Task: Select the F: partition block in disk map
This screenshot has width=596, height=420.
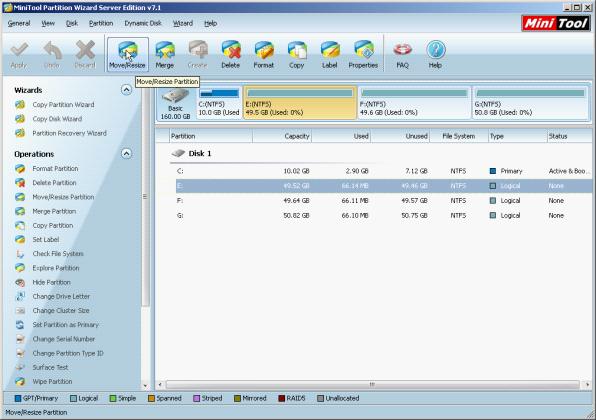Action: [414, 103]
